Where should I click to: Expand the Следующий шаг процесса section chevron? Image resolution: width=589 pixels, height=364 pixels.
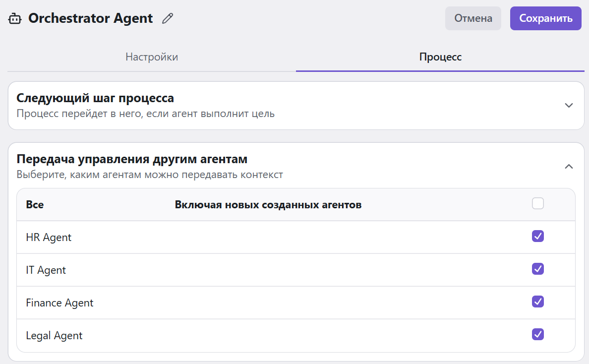pyautogui.click(x=569, y=105)
